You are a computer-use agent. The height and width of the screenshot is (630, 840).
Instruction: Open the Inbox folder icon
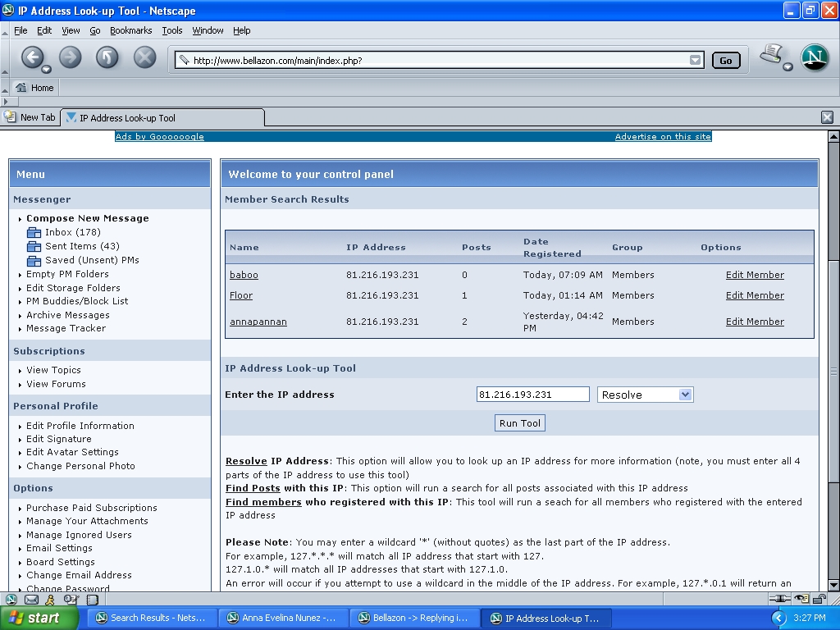34,233
